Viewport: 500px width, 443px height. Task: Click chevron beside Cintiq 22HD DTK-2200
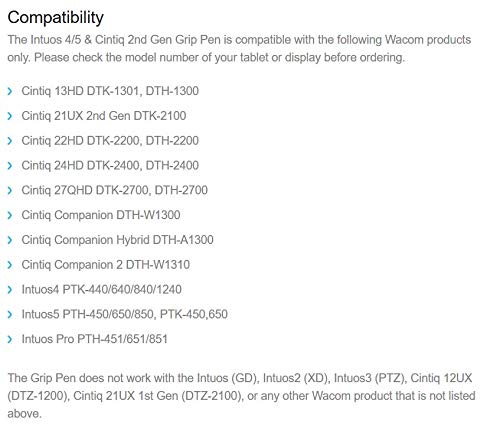tap(10, 141)
